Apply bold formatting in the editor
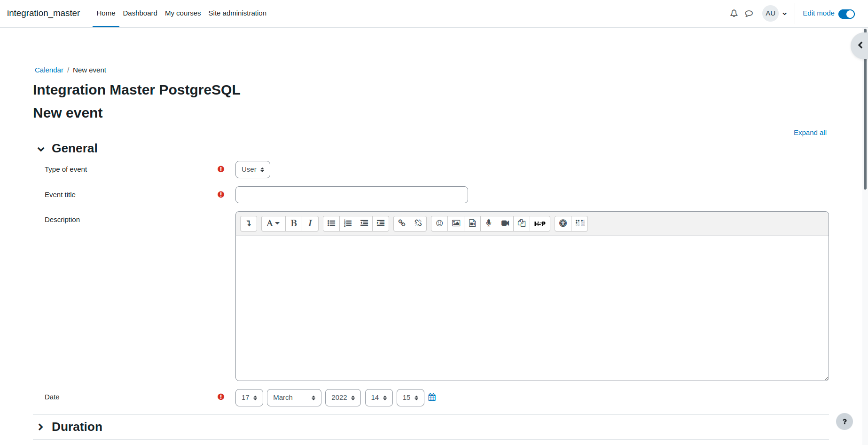This screenshot has height=445, width=868. pos(294,223)
